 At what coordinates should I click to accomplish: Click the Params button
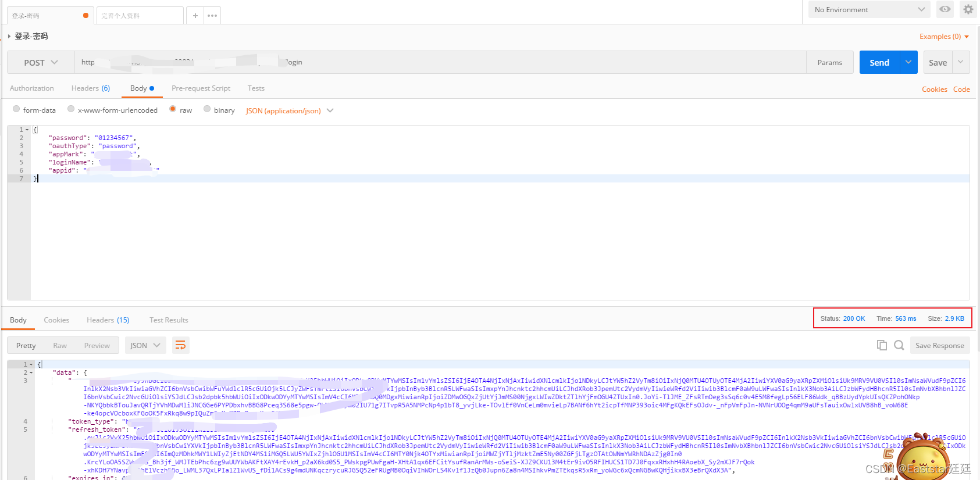pos(830,62)
